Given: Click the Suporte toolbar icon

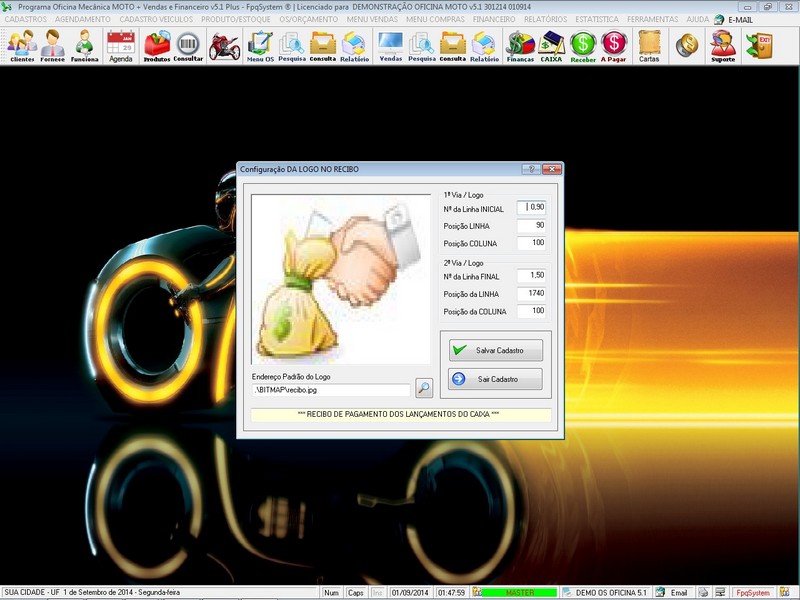Looking at the screenshot, I should (722, 45).
